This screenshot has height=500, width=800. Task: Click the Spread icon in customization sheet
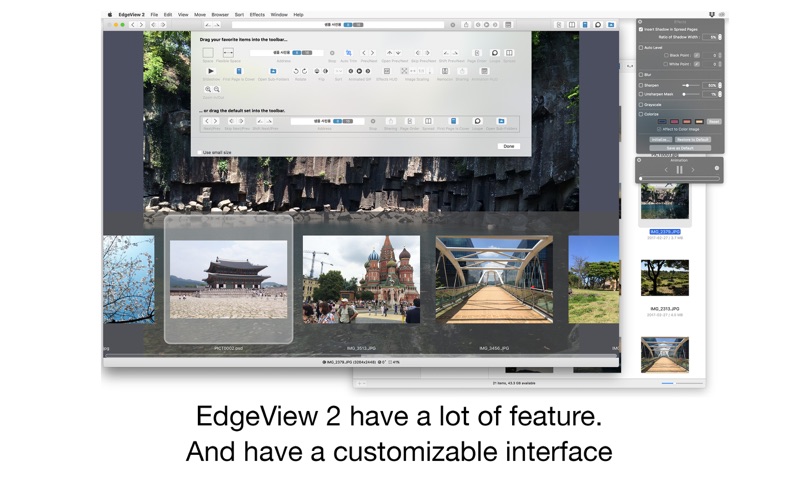tap(510, 52)
